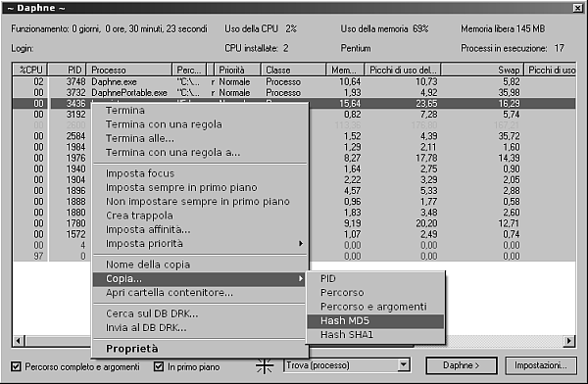
Task: Open 'Impostazioni...' button
Action: click(x=541, y=365)
